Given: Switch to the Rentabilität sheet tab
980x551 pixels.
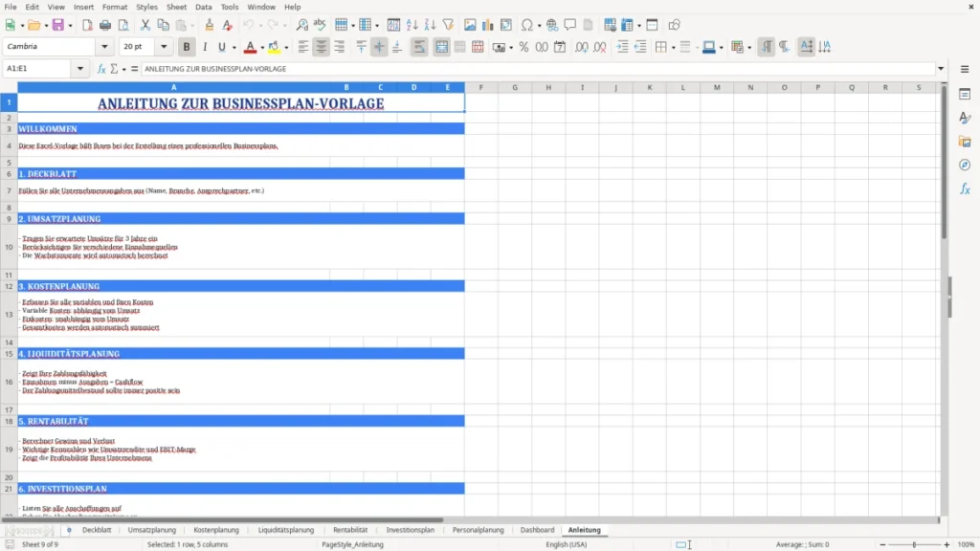Looking at the screenshot, I should point(350,530).
